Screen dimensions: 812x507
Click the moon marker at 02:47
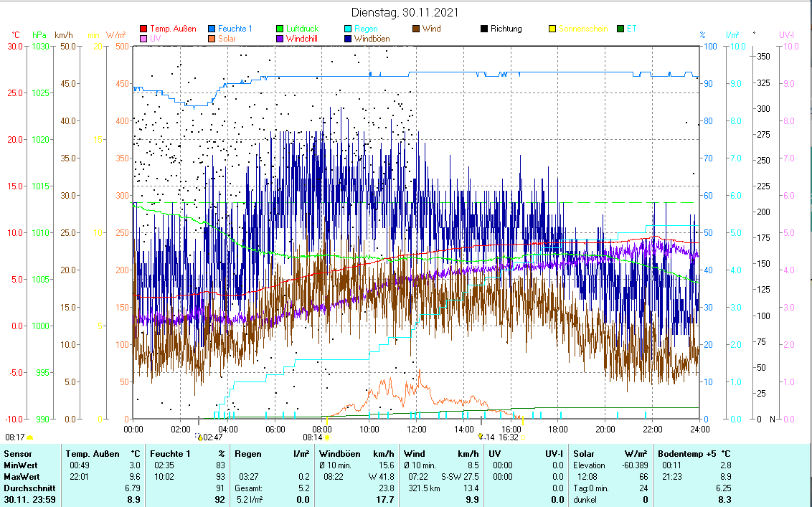[x=199, y=436]
